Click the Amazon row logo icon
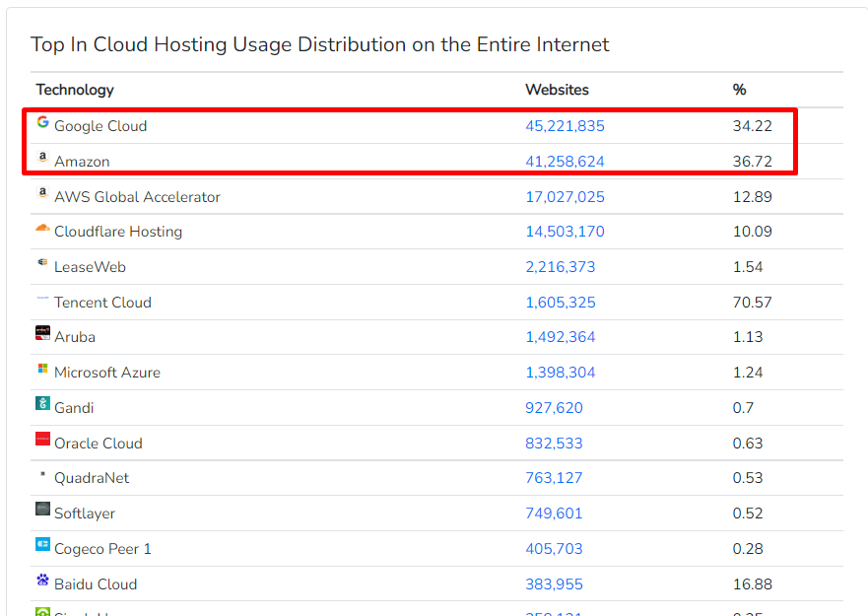This screenshot has height=616, width=868. coord(42,158)
